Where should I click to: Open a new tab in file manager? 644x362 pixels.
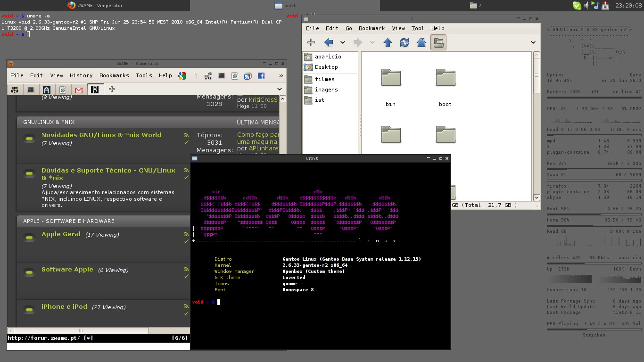tap(311, 42)
